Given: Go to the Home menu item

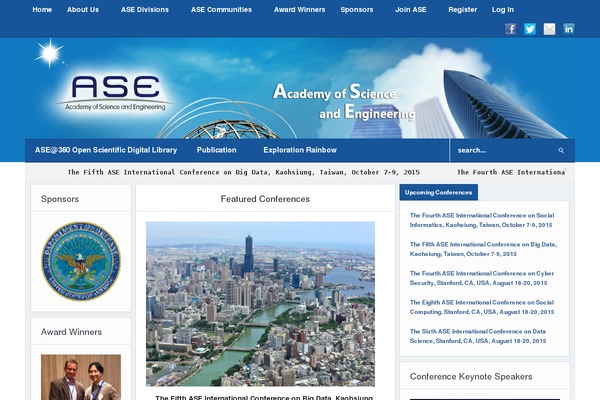Looking at the screenshot, I should (x=42, y=10).
